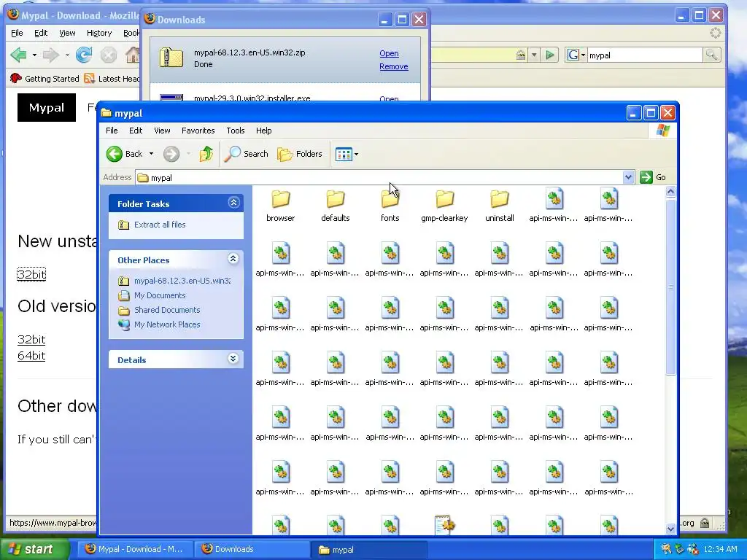Click Extract all files
The height and width of the screenshot is (560, 747).
coord(160,225)
